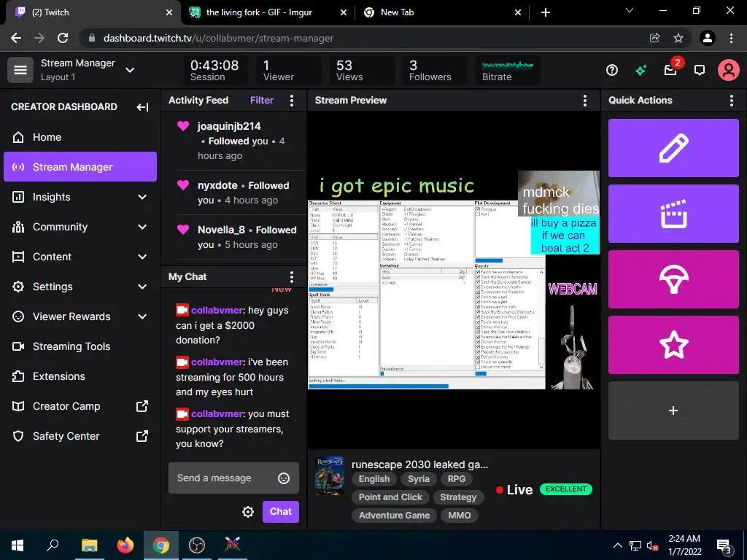Click the joaquinjb214 follower name
This screenshot has width=747, height=560.
[x=229, y=126]
